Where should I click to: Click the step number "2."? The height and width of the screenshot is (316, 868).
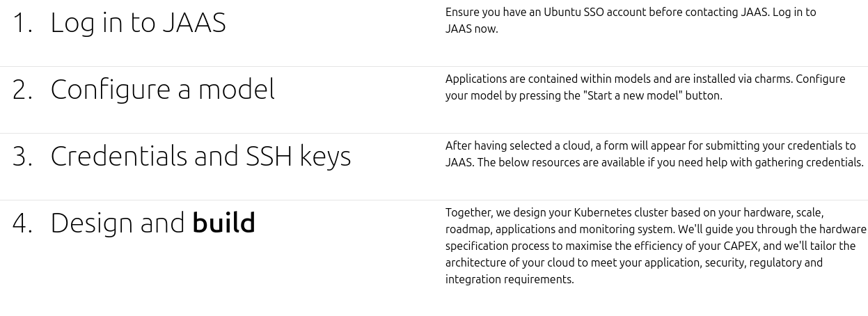[x=22, y=89]
